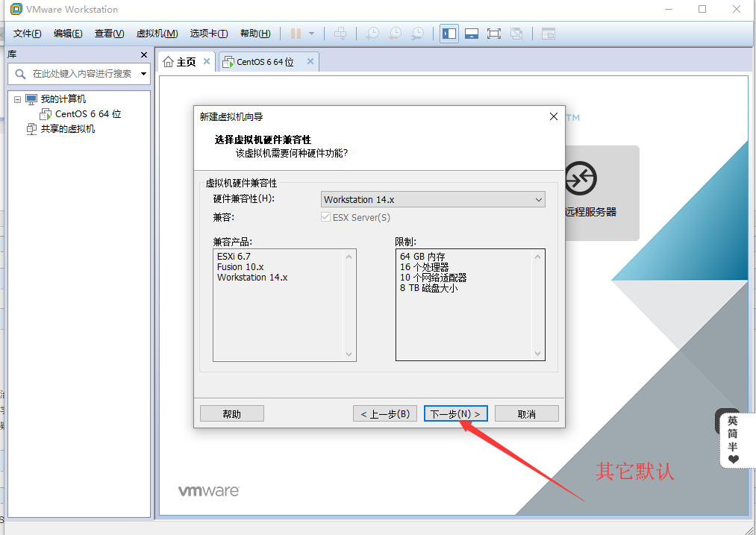Open the 虚拟机(M) menu
The width and height of the screenshot is (756, 535).
[157, 34]
